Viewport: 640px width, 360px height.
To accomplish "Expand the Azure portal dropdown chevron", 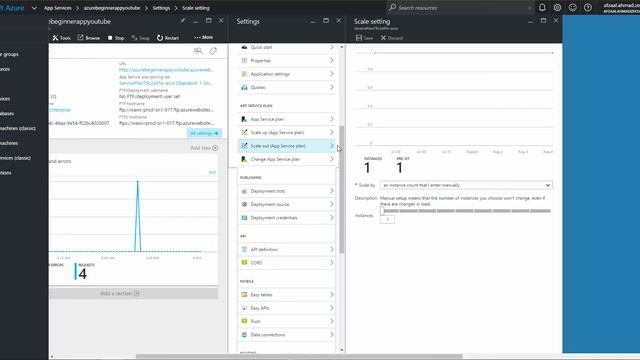I will [x=34, y=8].
